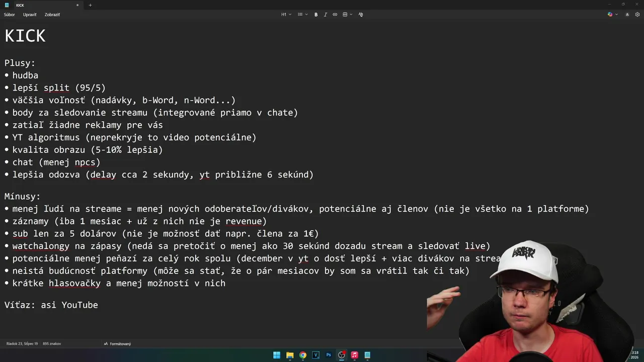Click the H1 heading style button

click(x=284, y=15)
